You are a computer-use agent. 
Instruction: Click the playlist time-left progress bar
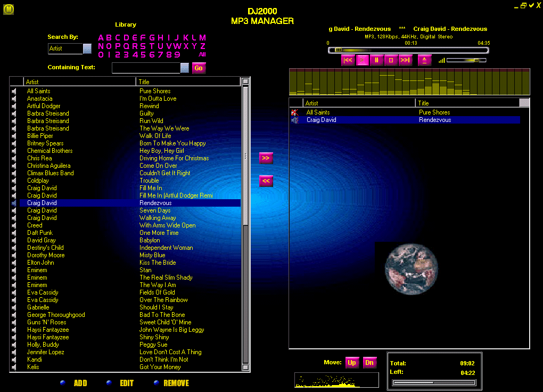[434, 382]
